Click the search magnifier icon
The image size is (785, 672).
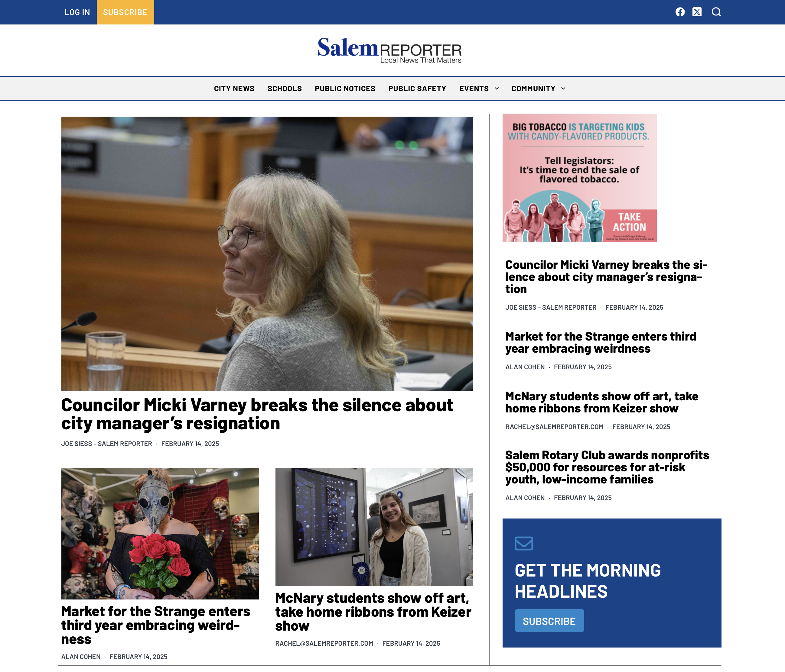pyautogui.click(x=716, y=12)
